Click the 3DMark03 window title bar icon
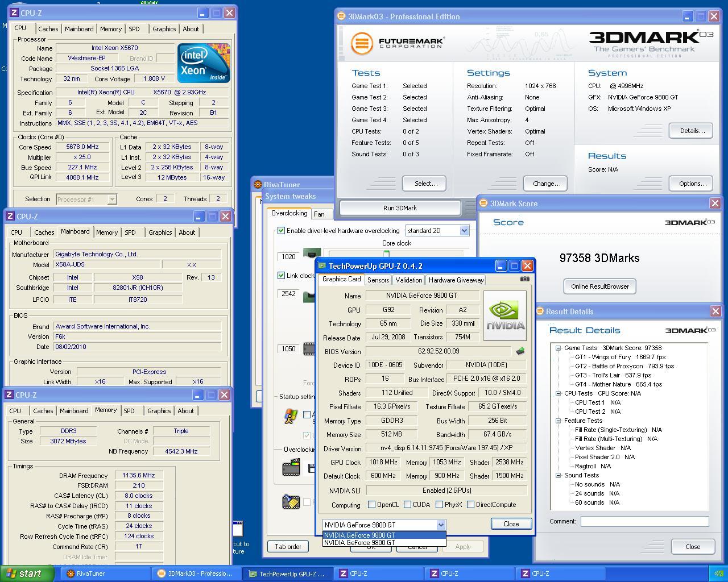This screenshot has height=582, width=728. (341, 16)
